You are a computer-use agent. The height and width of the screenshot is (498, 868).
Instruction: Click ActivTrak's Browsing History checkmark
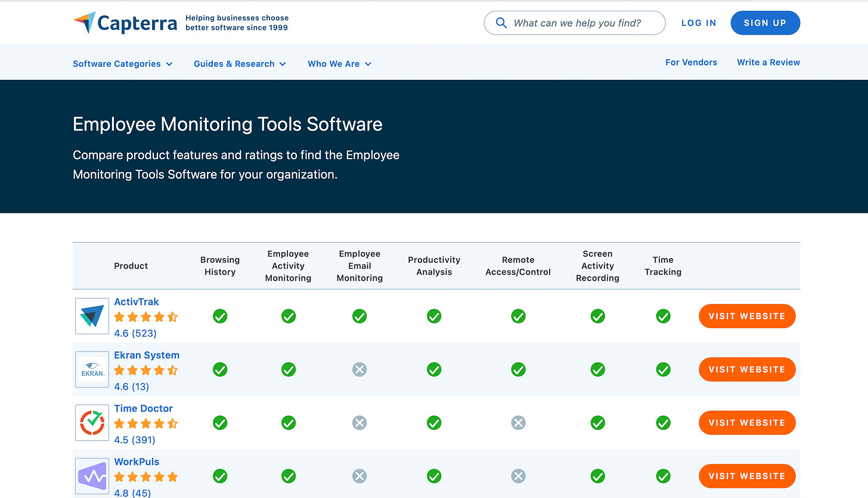pos(220,316)
